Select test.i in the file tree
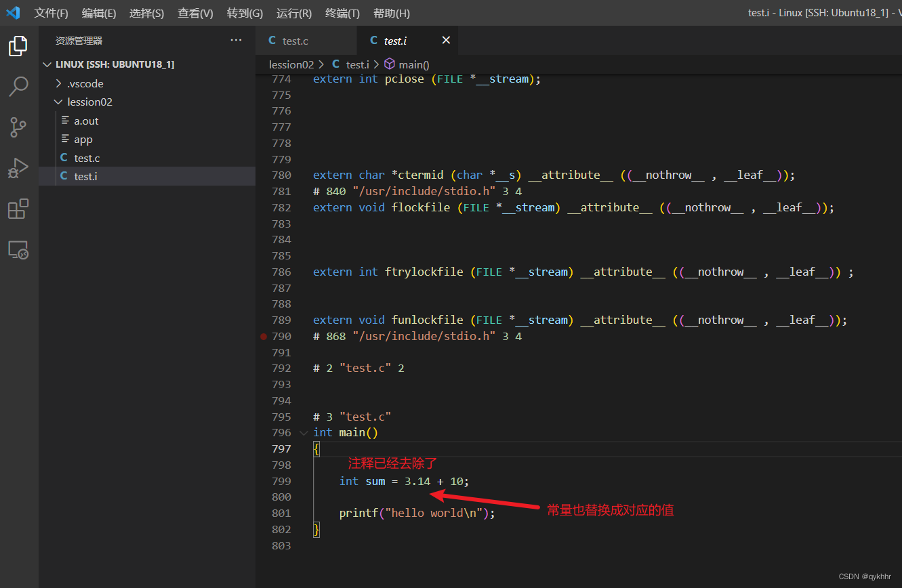This screenshot has height=588, width=902. pos(147,176)
